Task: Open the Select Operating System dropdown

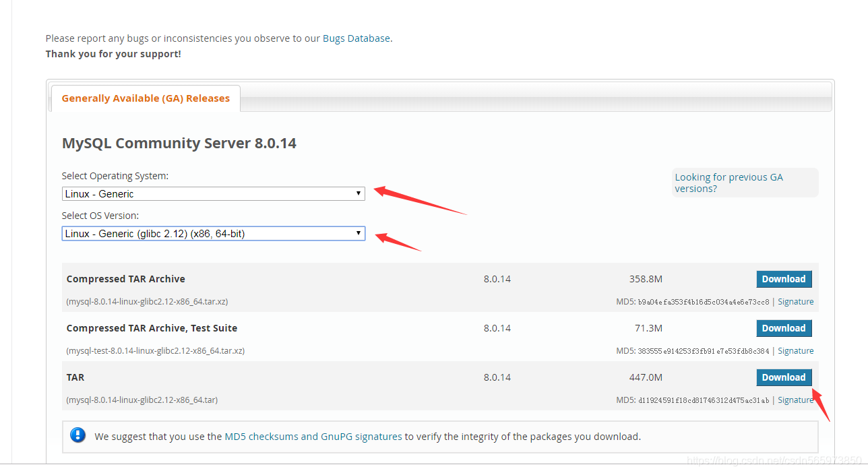Action: [213, 193]
